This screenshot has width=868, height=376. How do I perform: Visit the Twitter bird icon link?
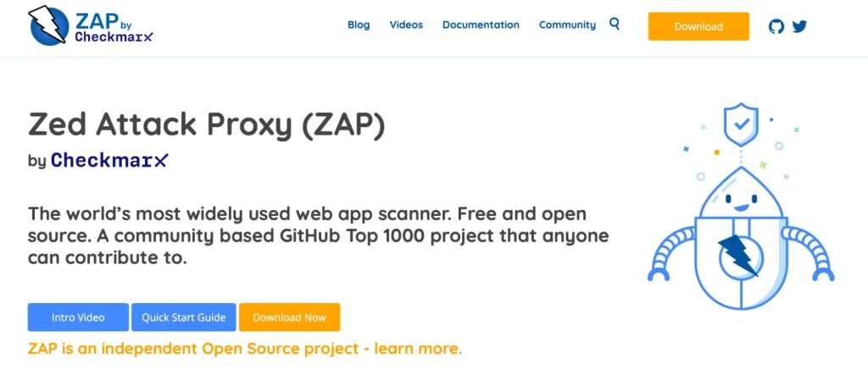pyautogui.click(x=799, y=26)
